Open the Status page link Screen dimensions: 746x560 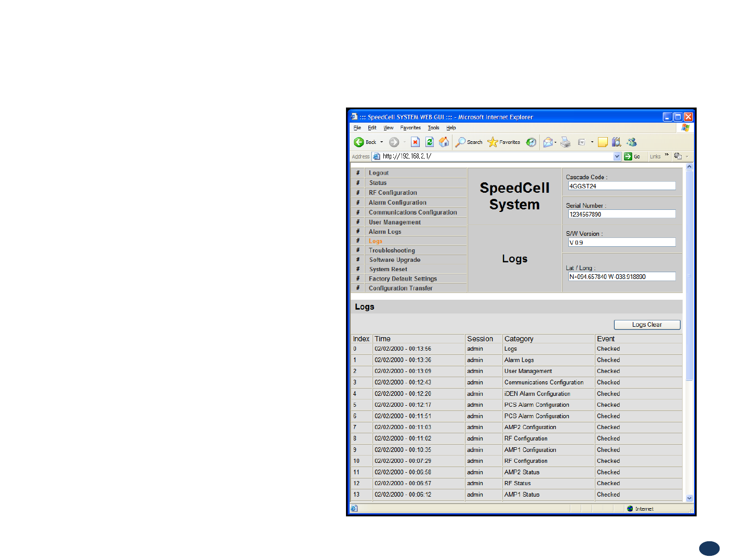coord(378,183)
